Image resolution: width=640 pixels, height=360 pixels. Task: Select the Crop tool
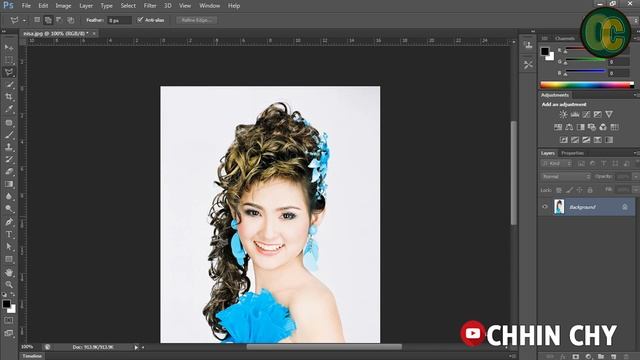click(9, 97)
